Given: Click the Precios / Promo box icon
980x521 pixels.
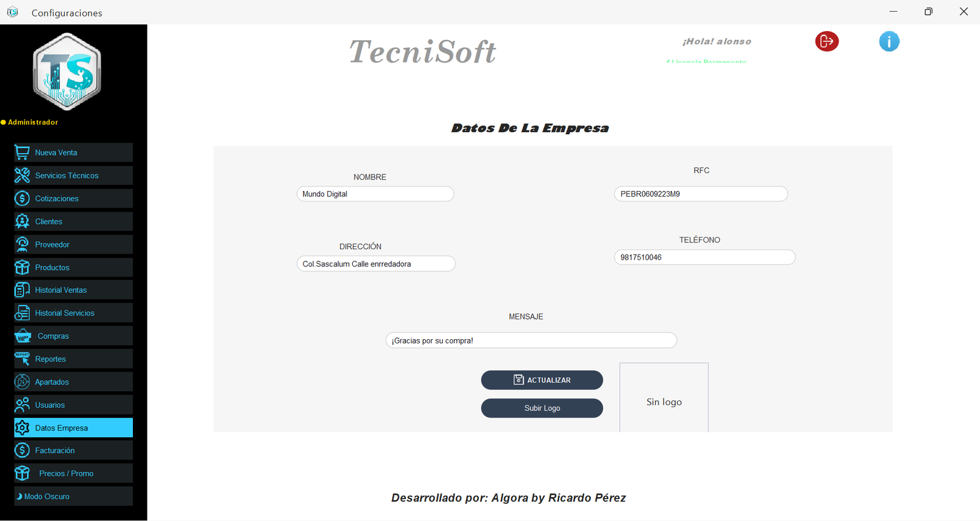Looking at the screenshot, I should point(22,473).
